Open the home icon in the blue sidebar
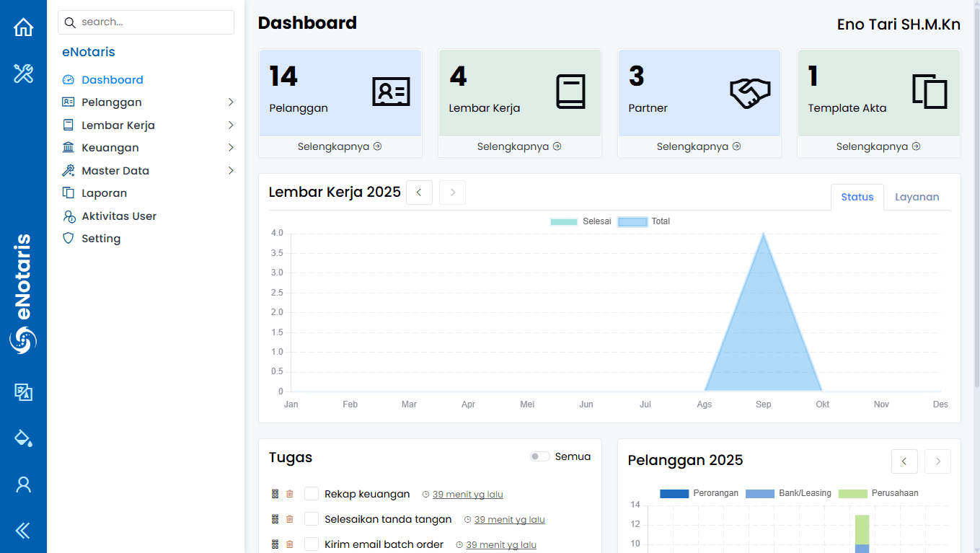Screen dimensions: 980x553 (23, 27)
